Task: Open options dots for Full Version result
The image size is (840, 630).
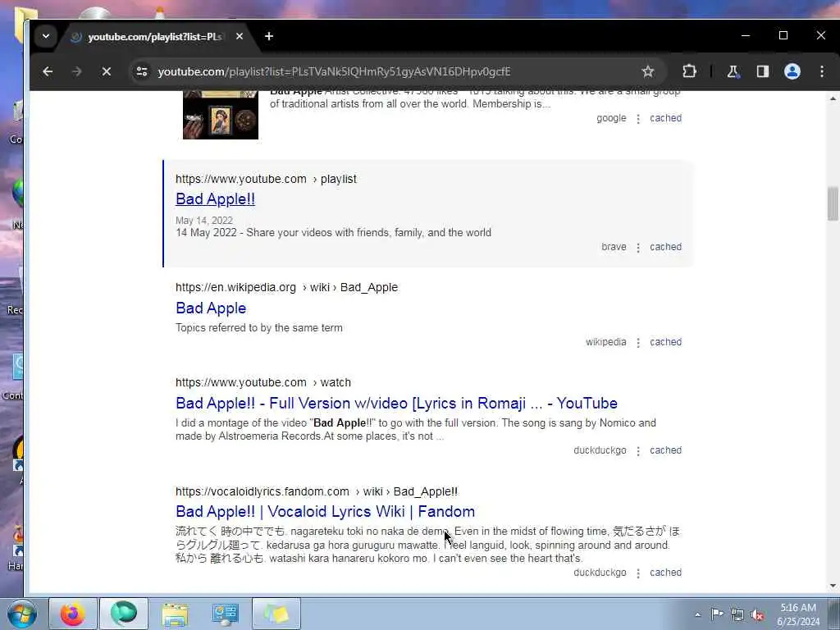Action: [x=637, y=450]
